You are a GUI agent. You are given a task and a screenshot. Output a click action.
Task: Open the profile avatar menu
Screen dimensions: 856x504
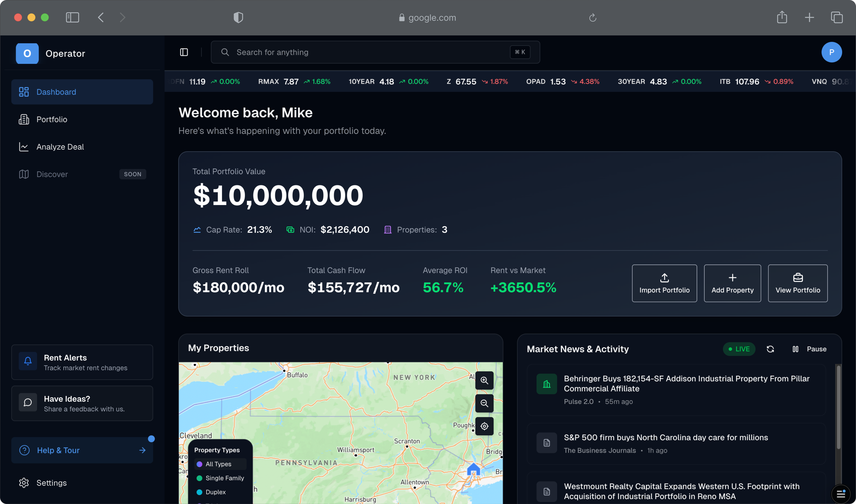click(x=831, y=52)
